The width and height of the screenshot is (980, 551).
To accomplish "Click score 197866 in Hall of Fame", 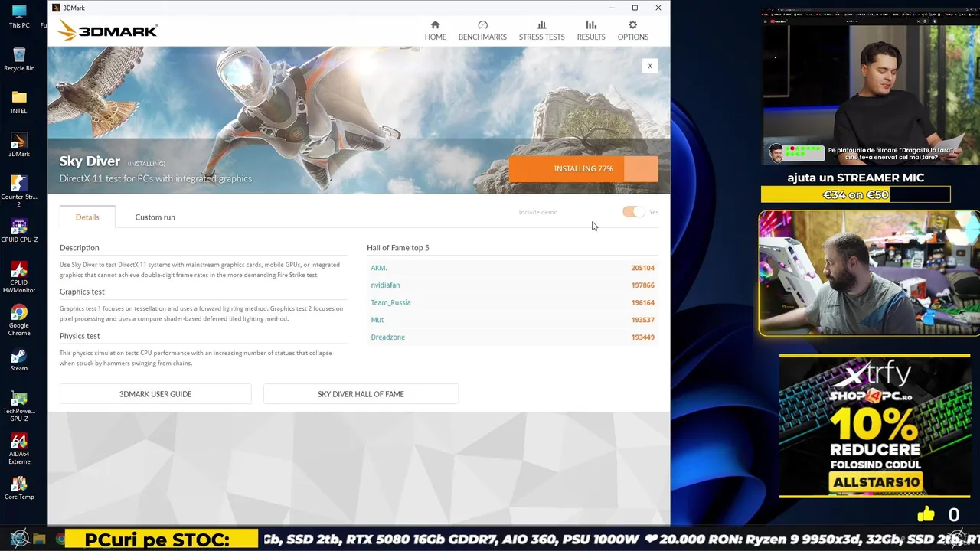I will (x=642, y=285).
